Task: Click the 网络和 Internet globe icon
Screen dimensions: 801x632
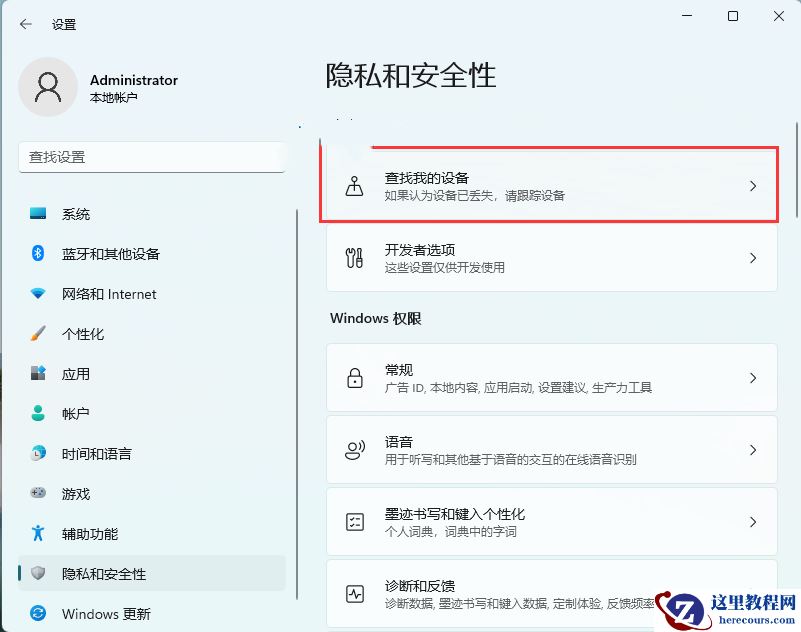Action: (x=40, y=294)
